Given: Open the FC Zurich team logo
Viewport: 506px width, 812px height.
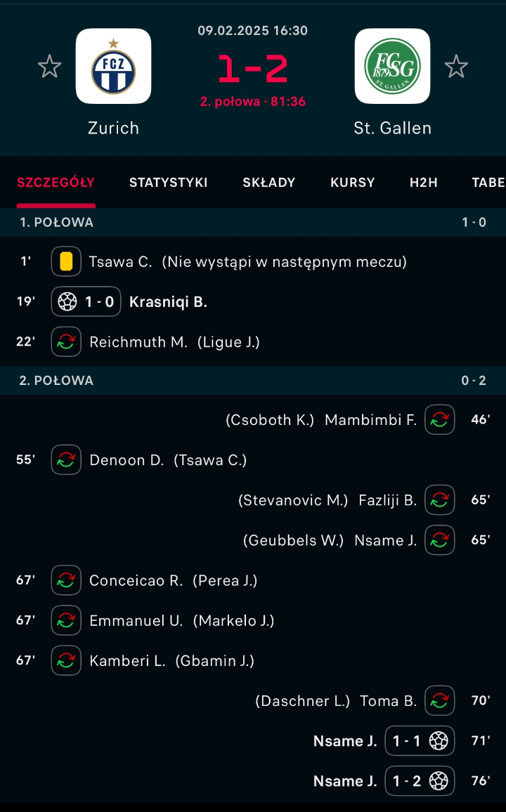Looking at the screenshot, I should click(x=113, y=66).
